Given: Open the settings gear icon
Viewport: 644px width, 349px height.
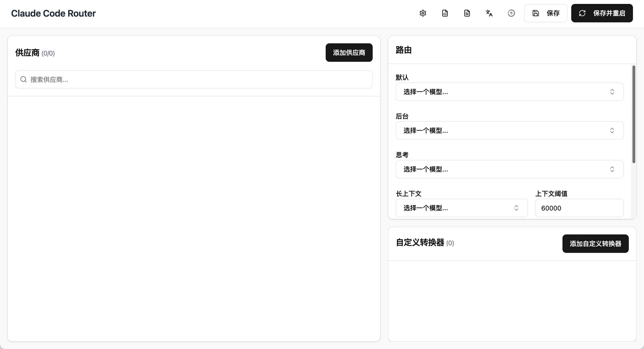Looking at the screenshot, I should coord(423,13).
